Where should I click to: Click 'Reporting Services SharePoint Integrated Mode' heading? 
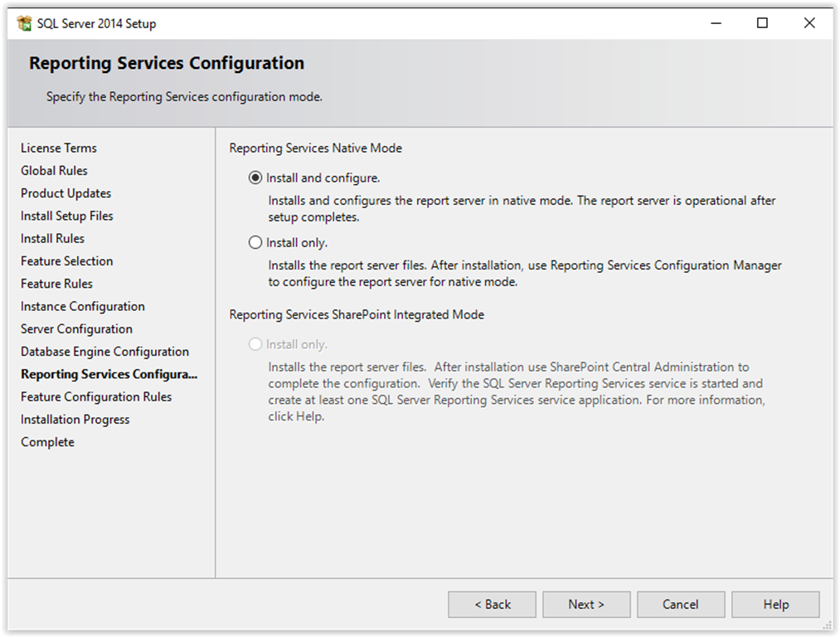(357, 314)
